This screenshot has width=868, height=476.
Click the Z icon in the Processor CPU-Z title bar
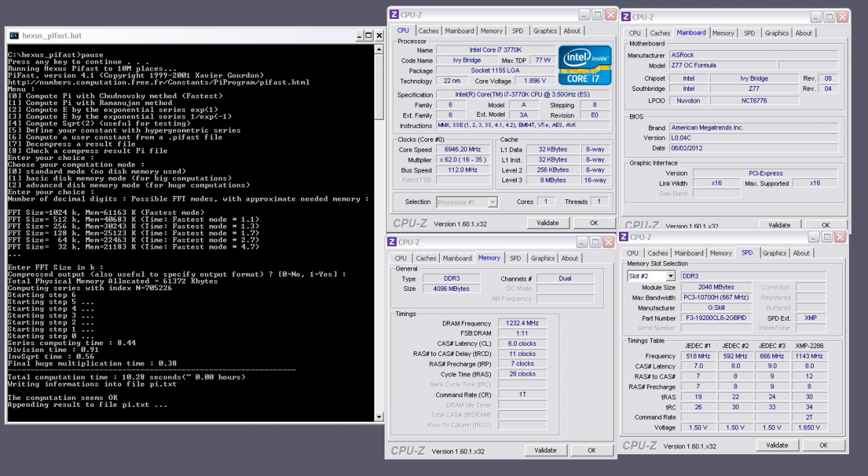click(x=393, y=14)
